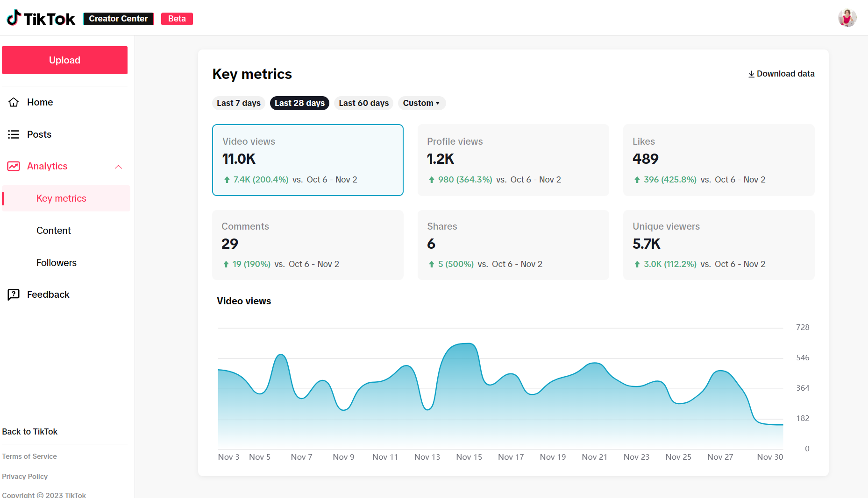
Task: Select the Profile views metric card
Action: pos(513,160)
